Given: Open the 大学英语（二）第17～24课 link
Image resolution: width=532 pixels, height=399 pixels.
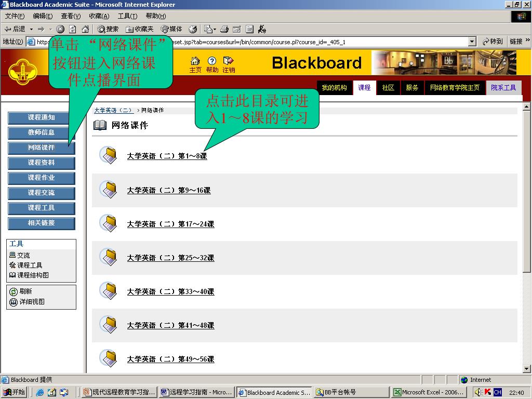Looking at the screenshot, I should [170, 224].
